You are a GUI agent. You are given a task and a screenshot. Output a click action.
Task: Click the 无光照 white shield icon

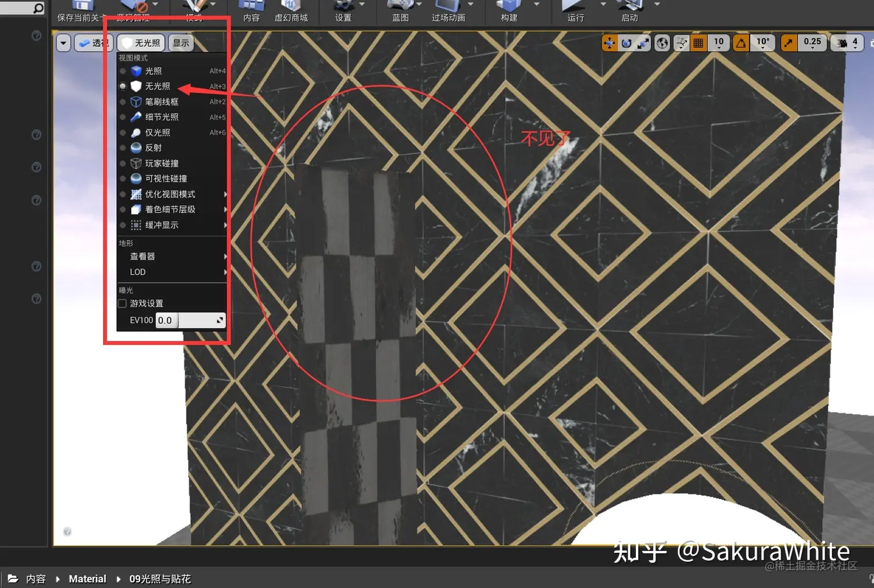coord(136,86)
